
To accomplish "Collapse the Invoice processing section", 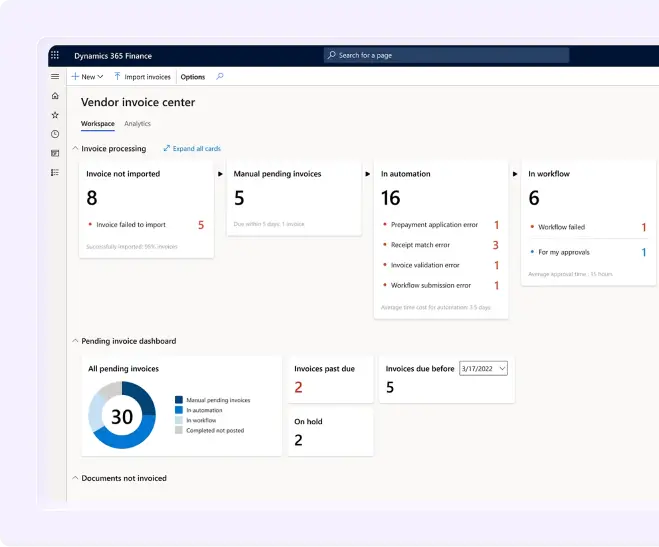I will (75, 149).
